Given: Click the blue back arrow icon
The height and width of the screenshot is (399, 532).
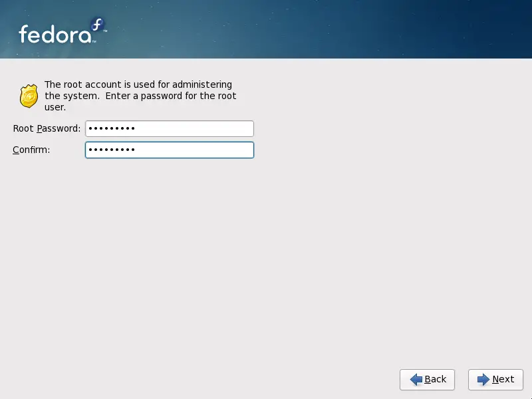Looking at the screenshot, I should coord(416,380).
